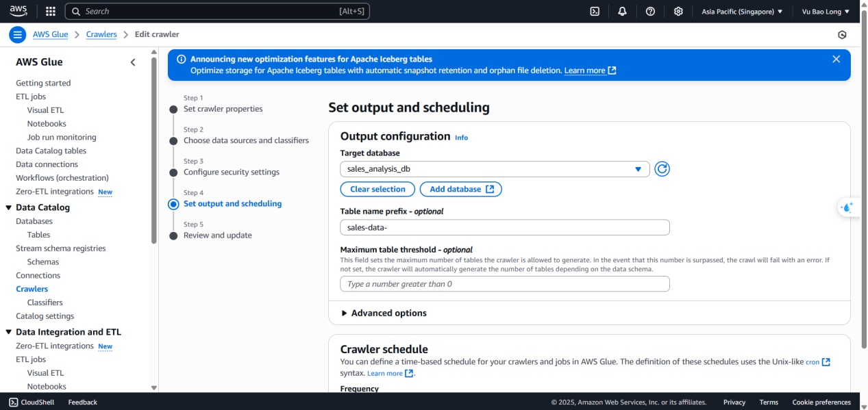Viewport: 868px width, 410px height.
Task: Go to Step 1 Set crawler properties
Action: click(x=223, y=109)
